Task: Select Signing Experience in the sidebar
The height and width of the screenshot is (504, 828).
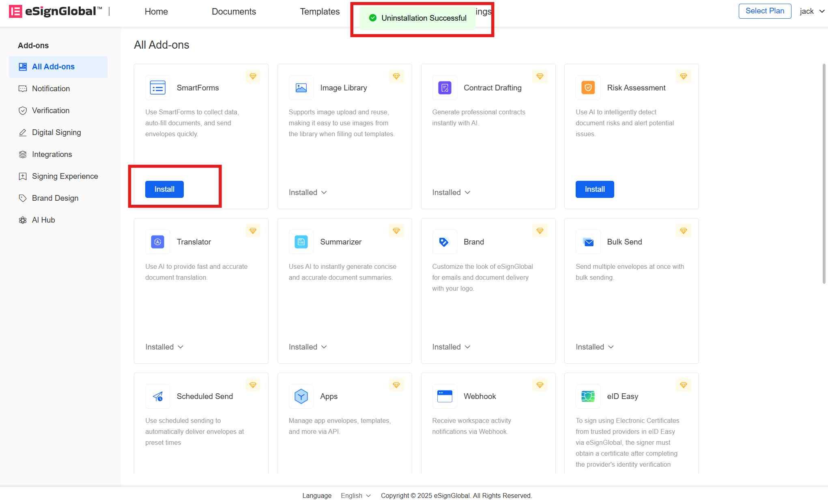Action: (58, 176)
